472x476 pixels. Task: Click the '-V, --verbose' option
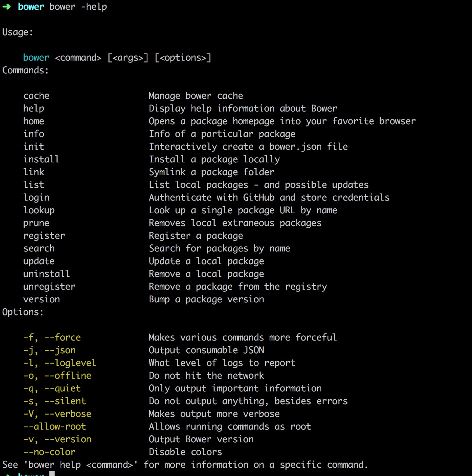pyautogui.click(x=57, y=414)
